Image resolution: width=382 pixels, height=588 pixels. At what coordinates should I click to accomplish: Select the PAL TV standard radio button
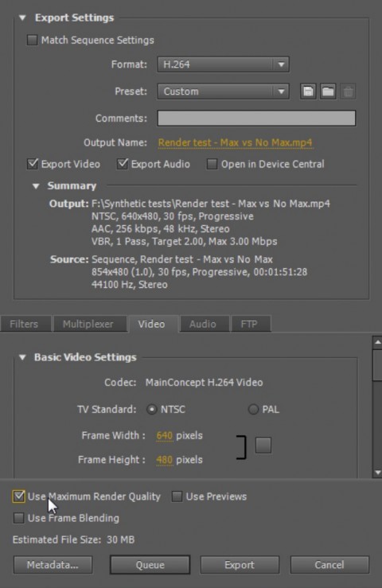tap(253, 409)
